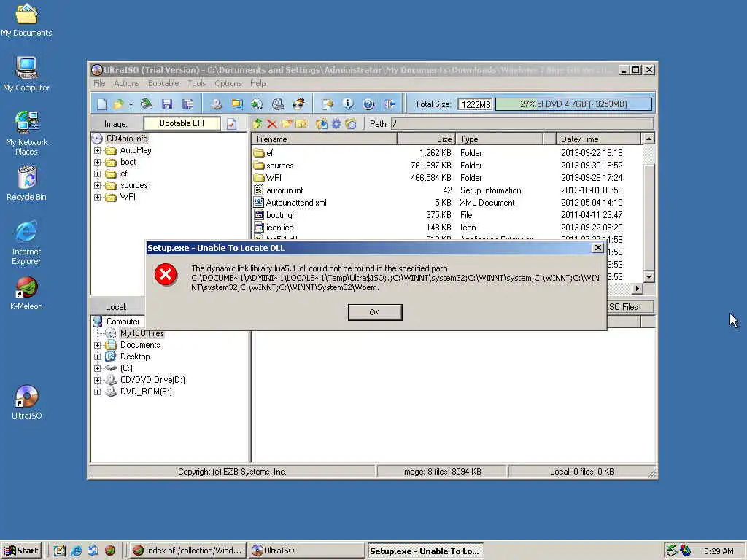Click the red X Delete icon
Screen dimensions: 747x560
pos(272,124)
